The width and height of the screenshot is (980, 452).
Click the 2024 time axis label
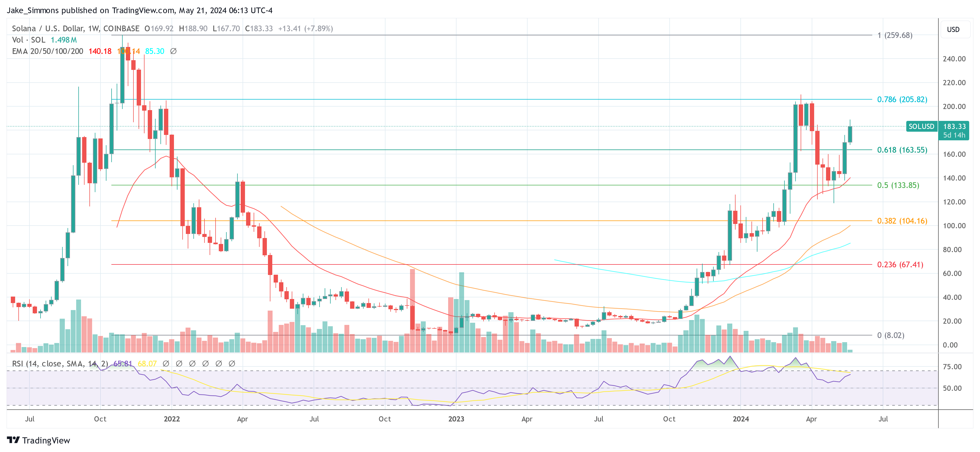tap(741, 419)
